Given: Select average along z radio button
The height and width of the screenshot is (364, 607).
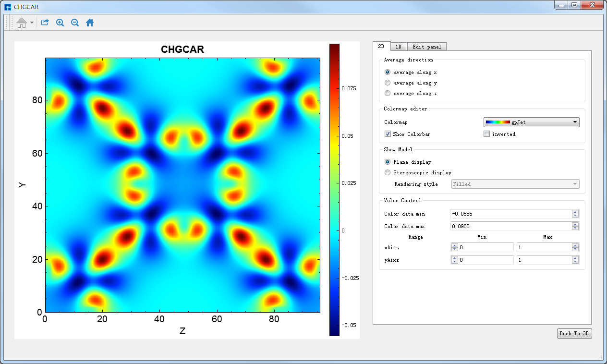Looking at the screenshot, I should (x=388, y=93).
